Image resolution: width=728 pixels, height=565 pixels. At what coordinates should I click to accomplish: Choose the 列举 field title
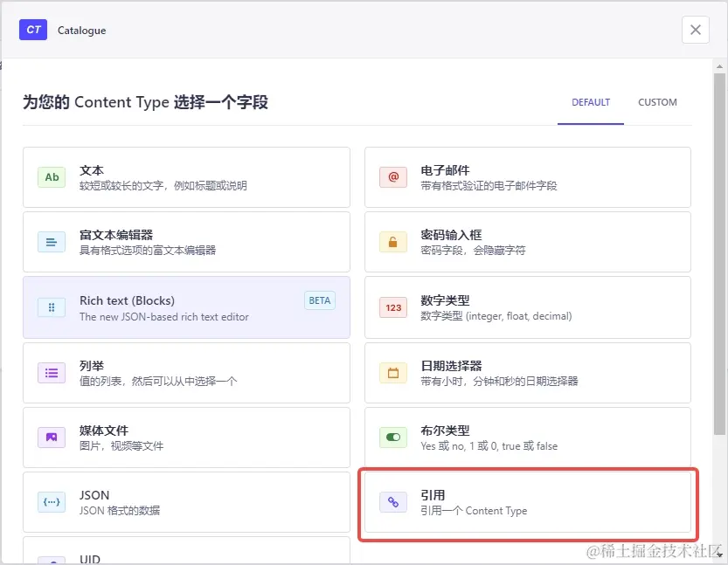[92, 366]
